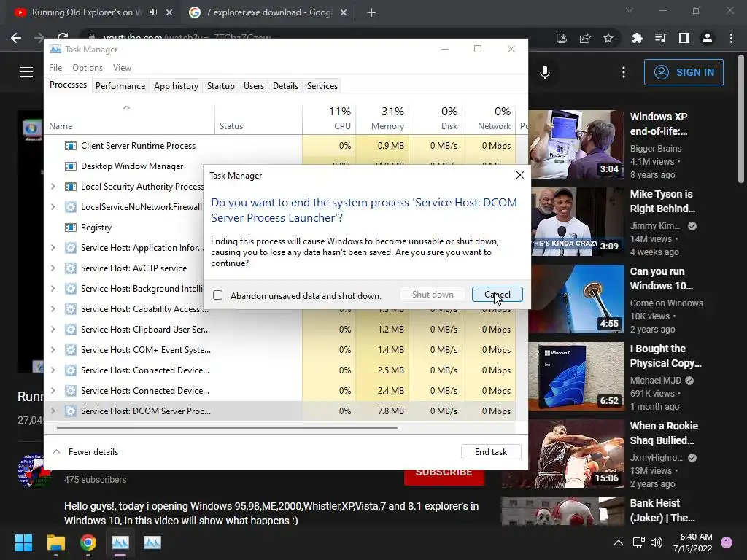
Task: Open Chrome extensions puzzle icon
Action: [637, 38]
